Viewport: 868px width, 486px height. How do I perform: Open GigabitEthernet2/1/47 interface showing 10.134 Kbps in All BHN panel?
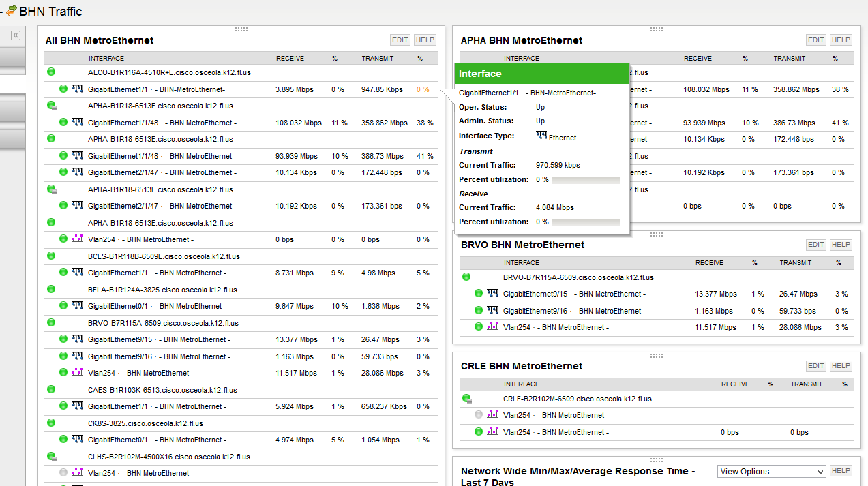coord(162,172)
